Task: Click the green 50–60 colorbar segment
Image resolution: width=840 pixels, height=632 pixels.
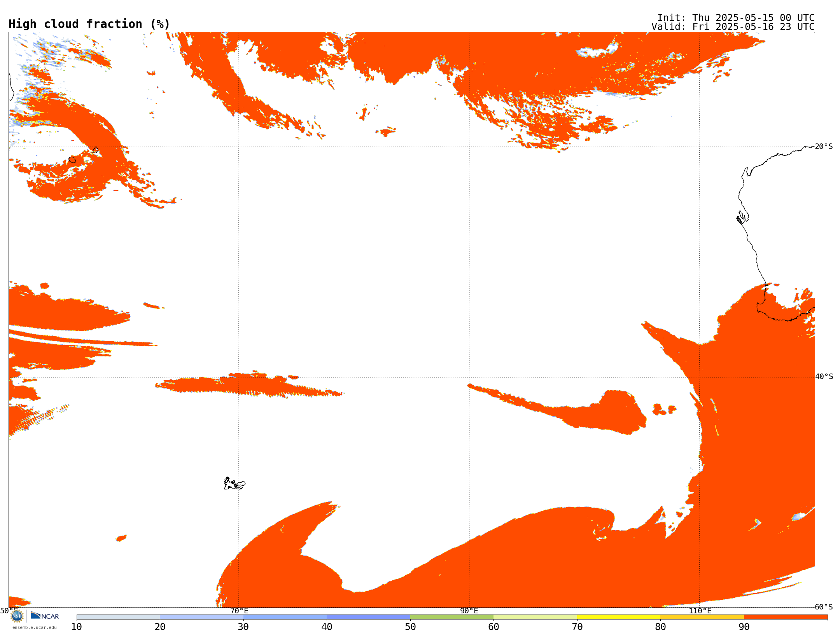Action: (x=452, y=617)
